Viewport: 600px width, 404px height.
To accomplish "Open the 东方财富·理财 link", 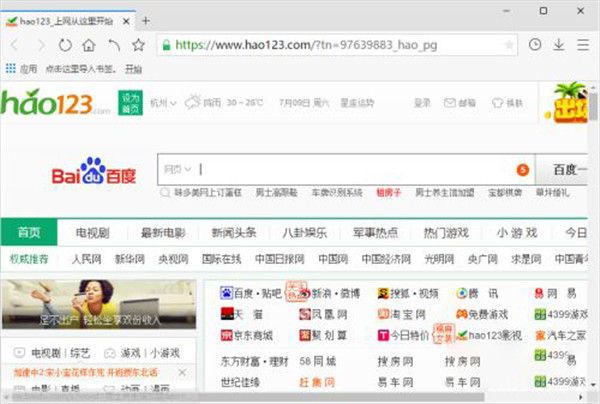I will (x=254, y=361).
